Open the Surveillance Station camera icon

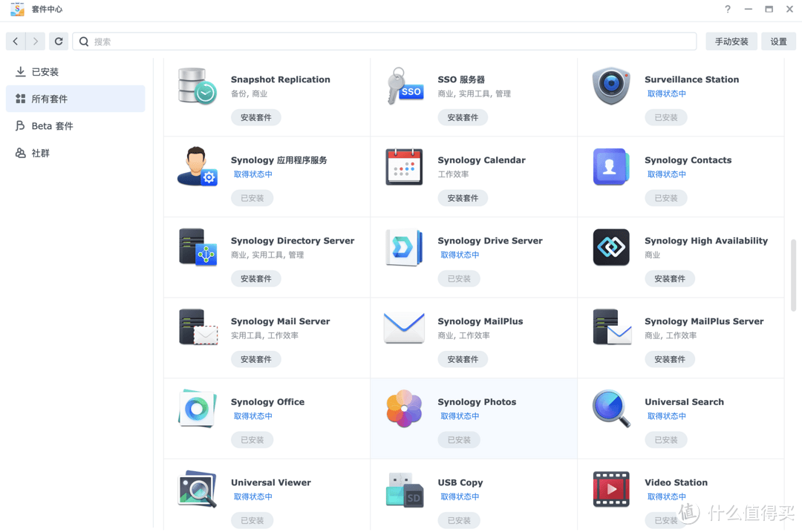click(x=611, y=86)
